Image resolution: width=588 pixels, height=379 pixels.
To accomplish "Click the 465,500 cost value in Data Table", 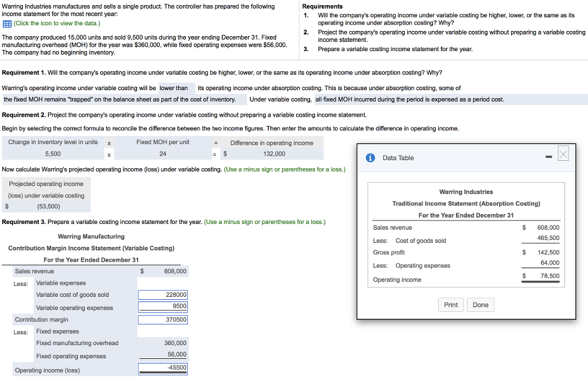I will click(x=548, y=238).
